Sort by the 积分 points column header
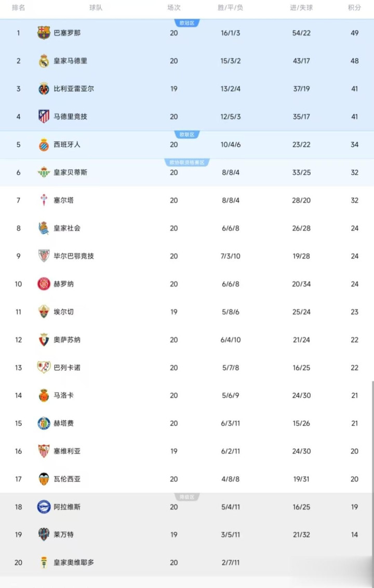 (x=354, y=8)
